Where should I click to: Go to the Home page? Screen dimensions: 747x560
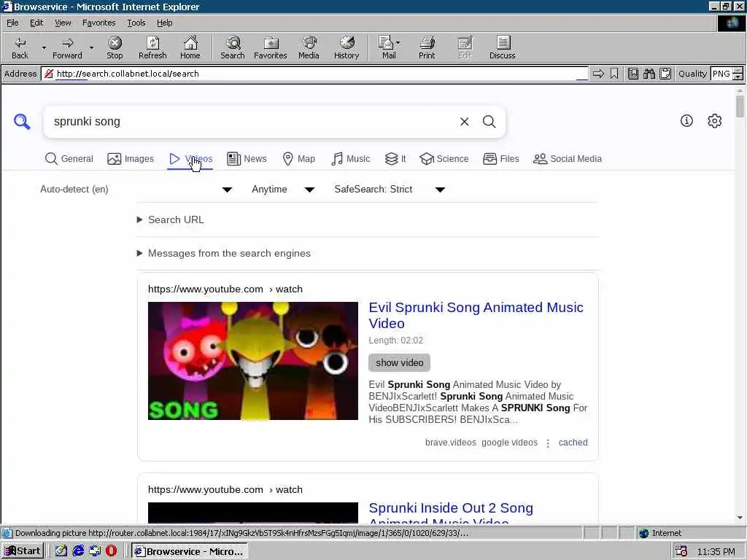(190, 47)
